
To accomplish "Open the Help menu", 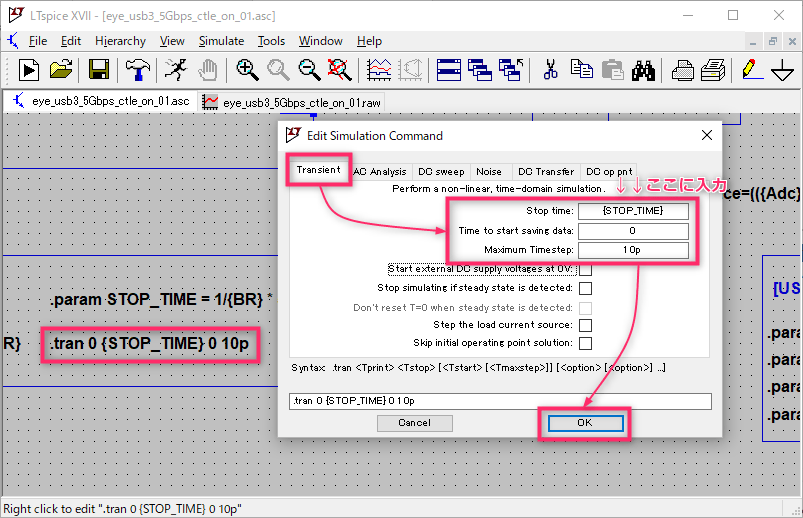I will 369,41.
